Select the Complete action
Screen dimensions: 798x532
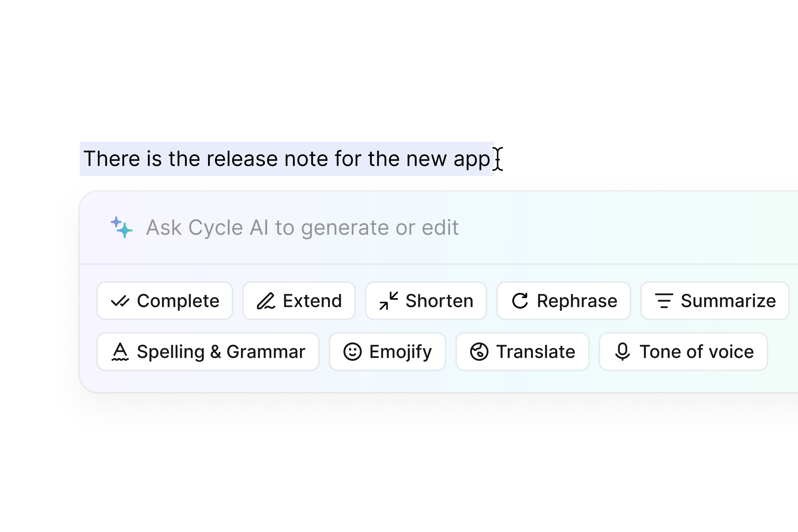165,301
